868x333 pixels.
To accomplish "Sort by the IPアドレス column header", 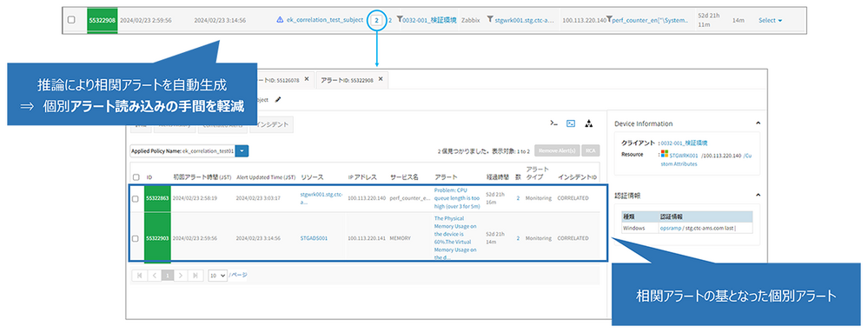I will click(x=362, y=177).
